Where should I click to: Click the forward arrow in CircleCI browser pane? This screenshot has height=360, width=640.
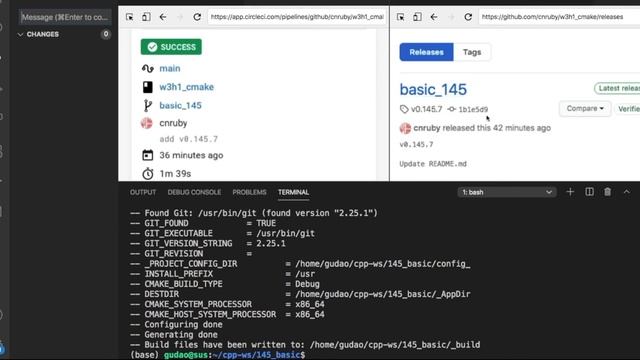tap(180, 17)
